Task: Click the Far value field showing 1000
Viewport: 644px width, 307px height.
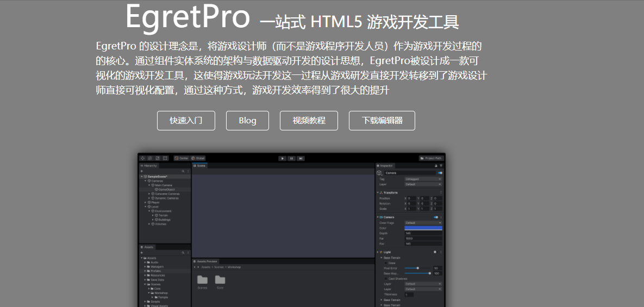Action: (x=423, y=239)
